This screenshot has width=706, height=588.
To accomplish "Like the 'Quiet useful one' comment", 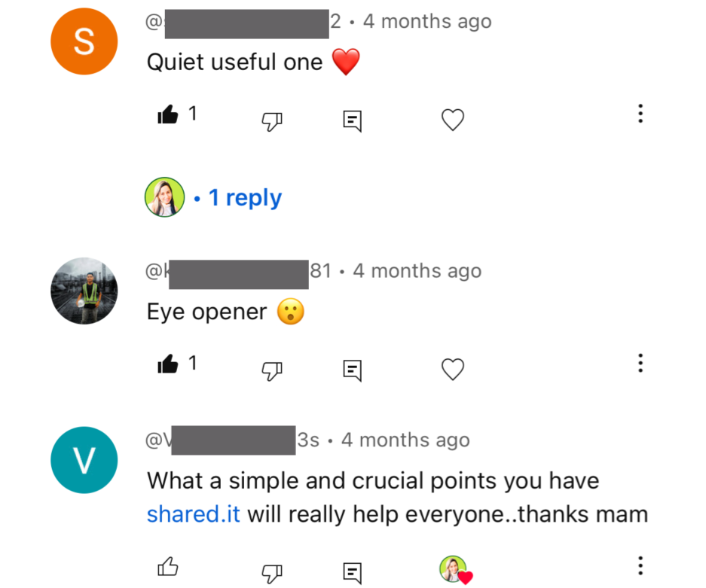I will 168,115.
